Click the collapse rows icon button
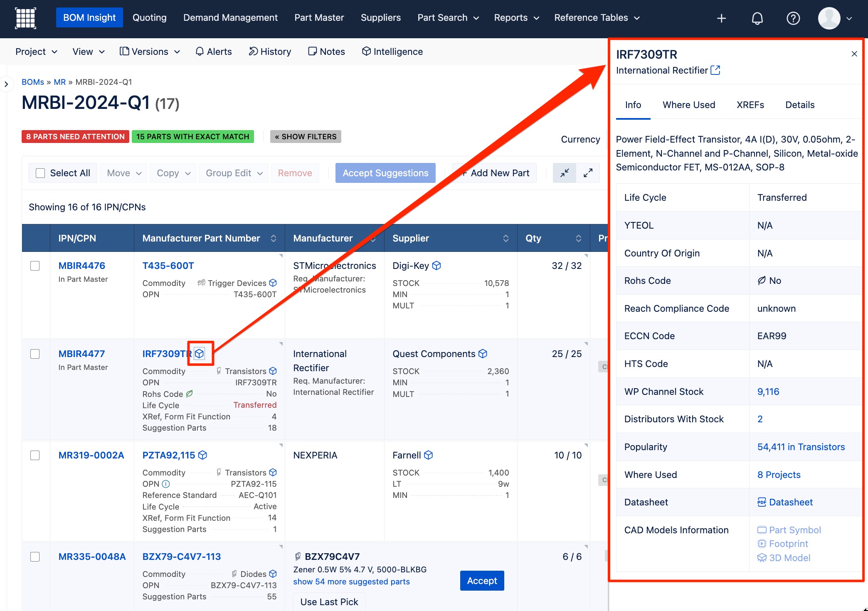This screenshot has width=868, height=611. [x=565, y=173]
